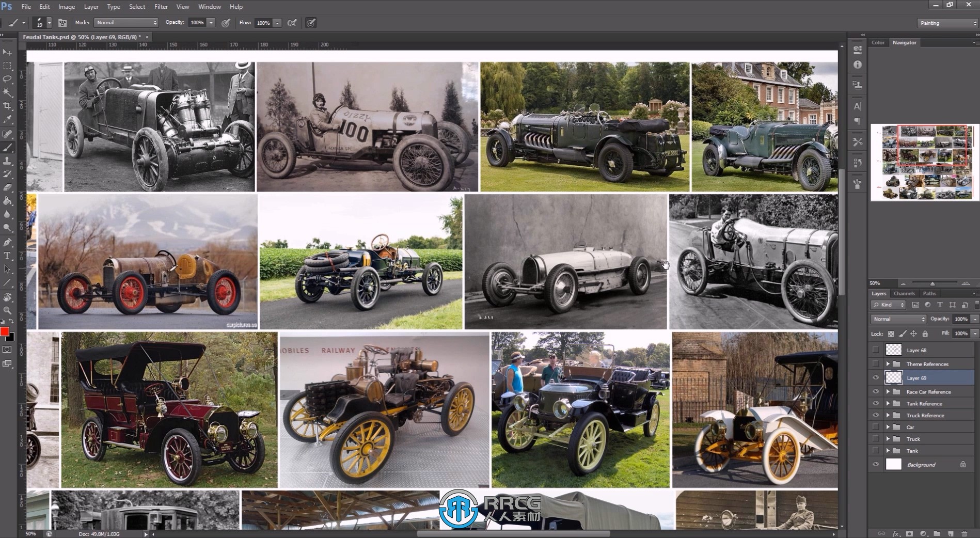Open the Info panel icon
Viewport: 980px width, 538px height.
(x=858, y=65)
